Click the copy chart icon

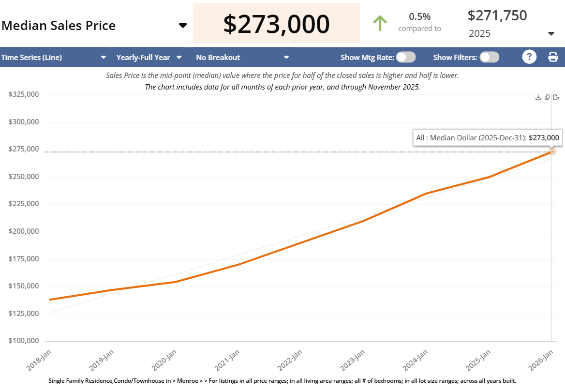click(547, 97)
